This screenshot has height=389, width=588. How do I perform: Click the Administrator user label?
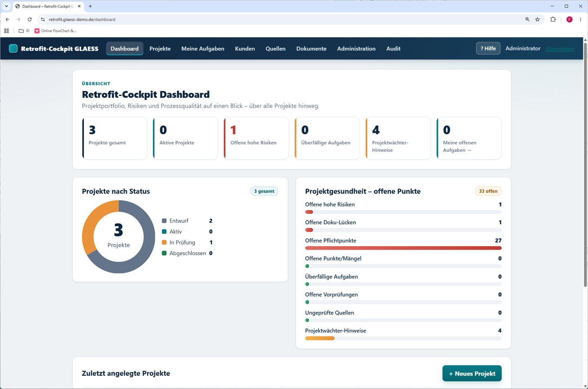523,48
